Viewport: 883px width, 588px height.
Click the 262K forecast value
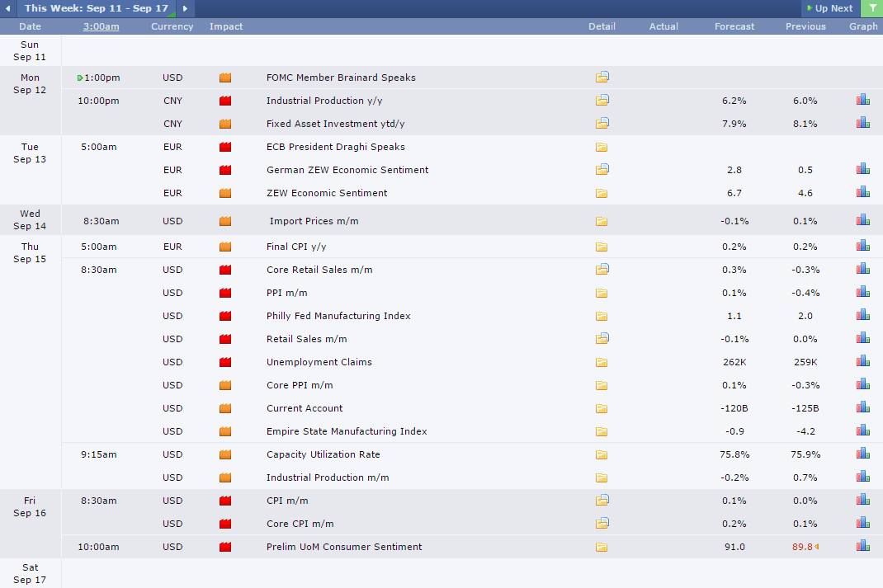pos(734,362)
